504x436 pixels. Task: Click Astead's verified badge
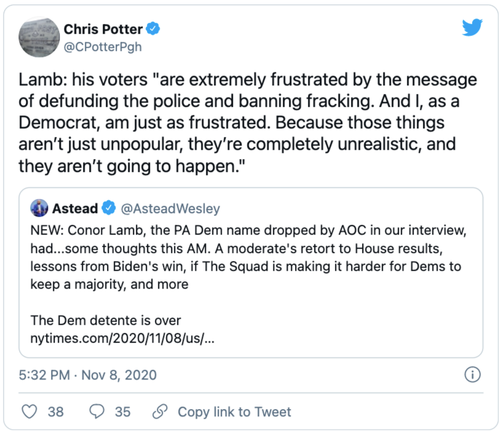(x=109, y=209)
